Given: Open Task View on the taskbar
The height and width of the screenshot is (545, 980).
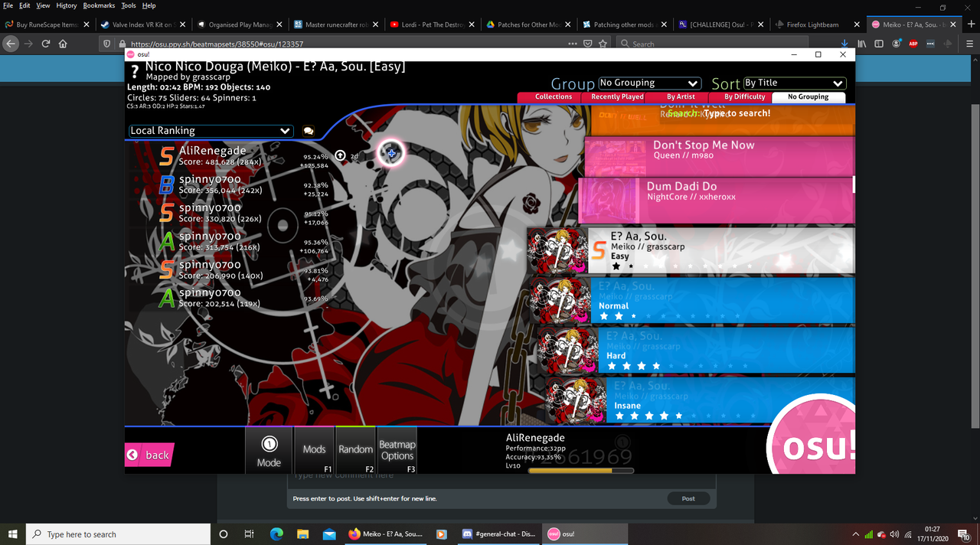Looking at the screenshot, I should click(250, 534).
